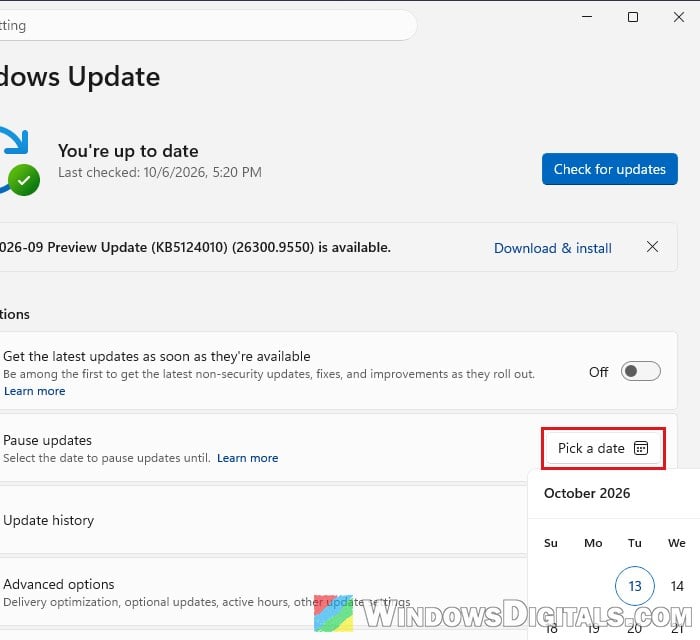Open the Pick a date dropdown
700x640 pixels.
point(603,449)
